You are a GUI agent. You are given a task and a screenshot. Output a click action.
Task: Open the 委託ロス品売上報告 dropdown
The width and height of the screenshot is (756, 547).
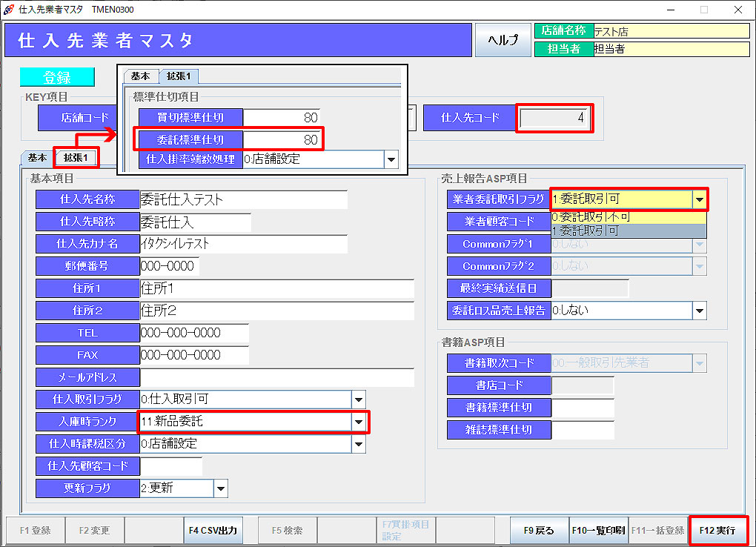699,311
